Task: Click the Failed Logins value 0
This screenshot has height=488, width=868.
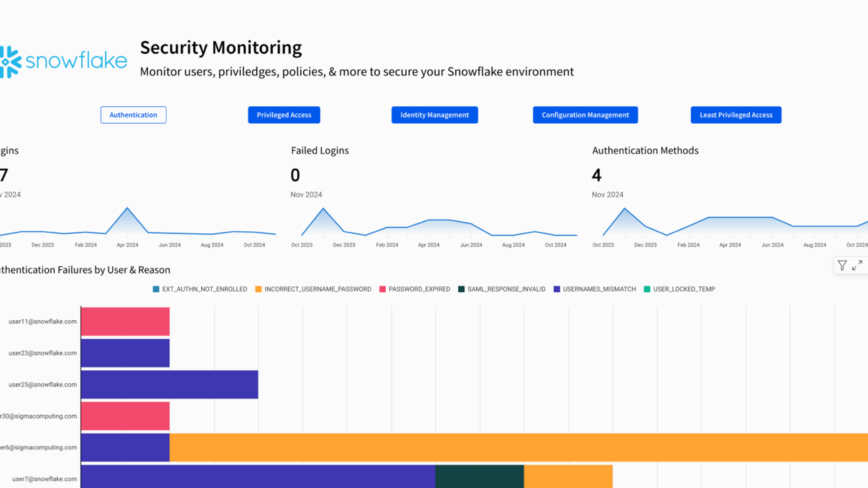Action: (295, 175)
